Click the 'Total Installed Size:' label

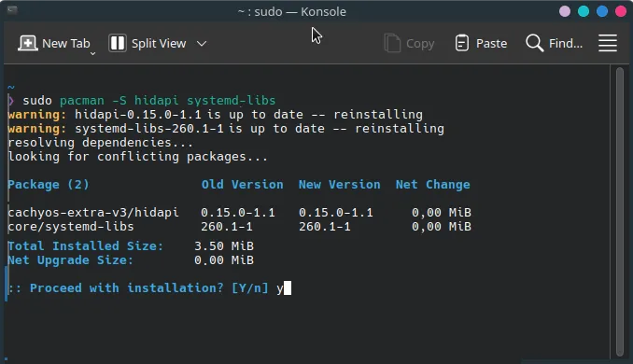coord(86,246)
